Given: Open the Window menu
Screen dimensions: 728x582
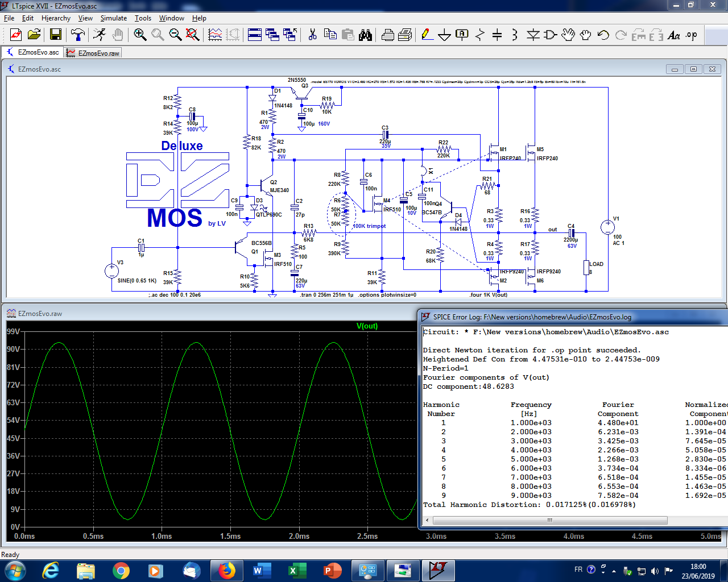Looking at the screenshot, I should (x=172, y=18).
